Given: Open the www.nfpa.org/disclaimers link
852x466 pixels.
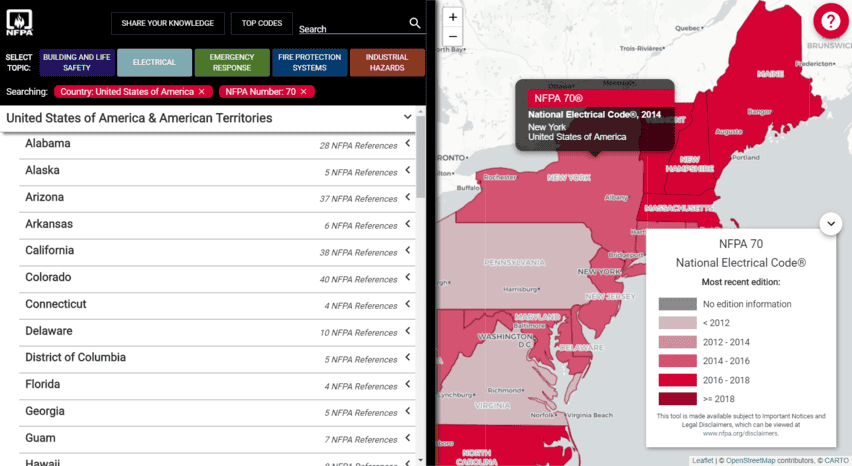Looking at the screenshot, I should point(741,433).
